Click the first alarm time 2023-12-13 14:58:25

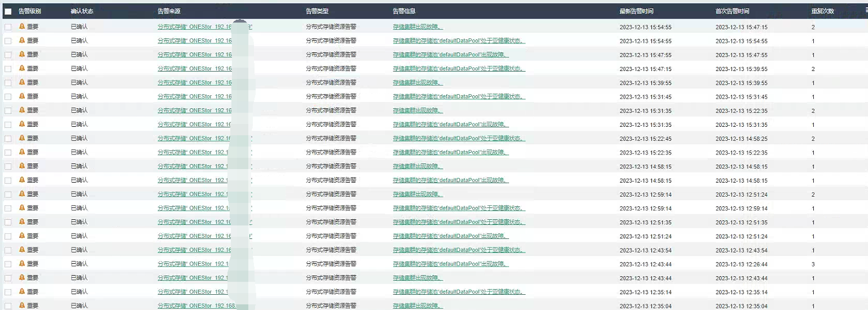(742, 138)
